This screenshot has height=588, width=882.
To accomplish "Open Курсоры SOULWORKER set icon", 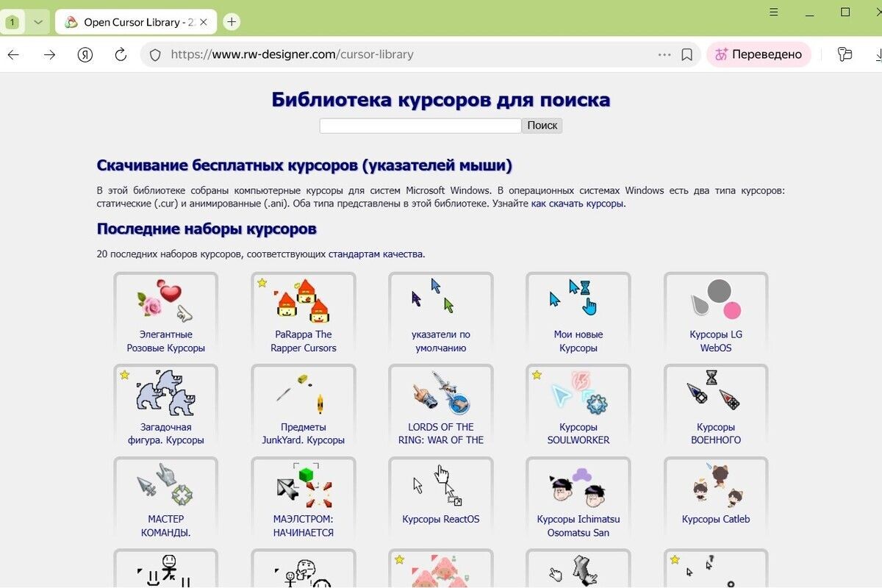I will 578,392.
